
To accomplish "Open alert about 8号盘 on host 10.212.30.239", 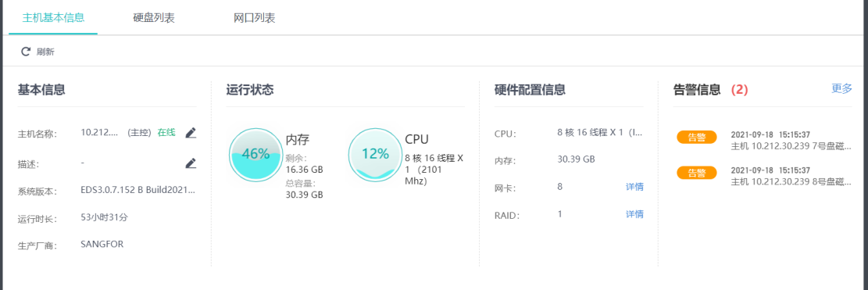I will click(x=791, y=177).
